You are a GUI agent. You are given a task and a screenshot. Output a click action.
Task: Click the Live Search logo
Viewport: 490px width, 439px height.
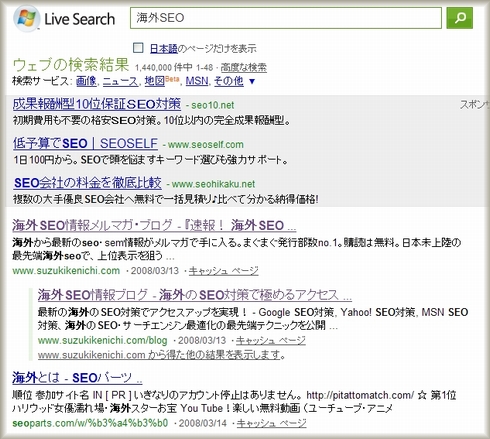(x=64, y=19)
